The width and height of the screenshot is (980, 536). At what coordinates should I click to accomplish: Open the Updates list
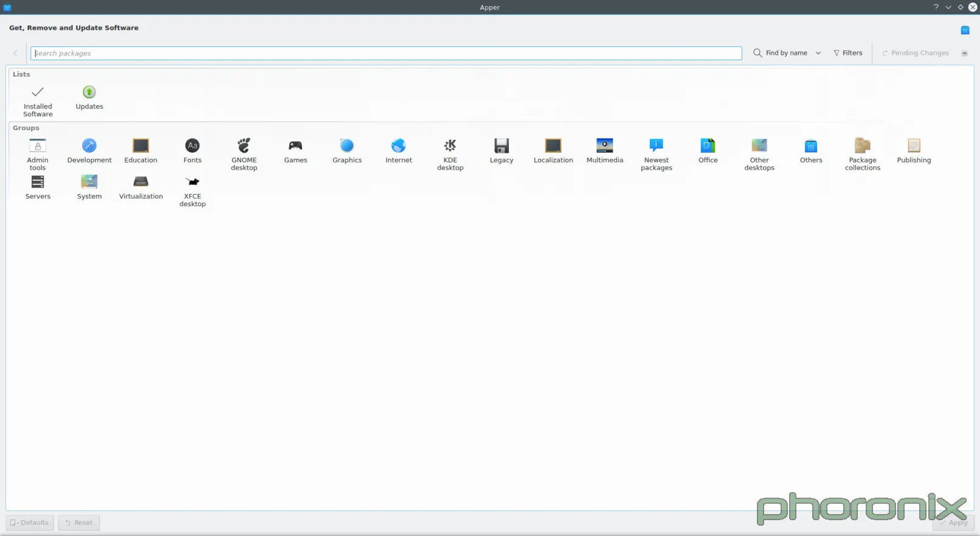89,97
